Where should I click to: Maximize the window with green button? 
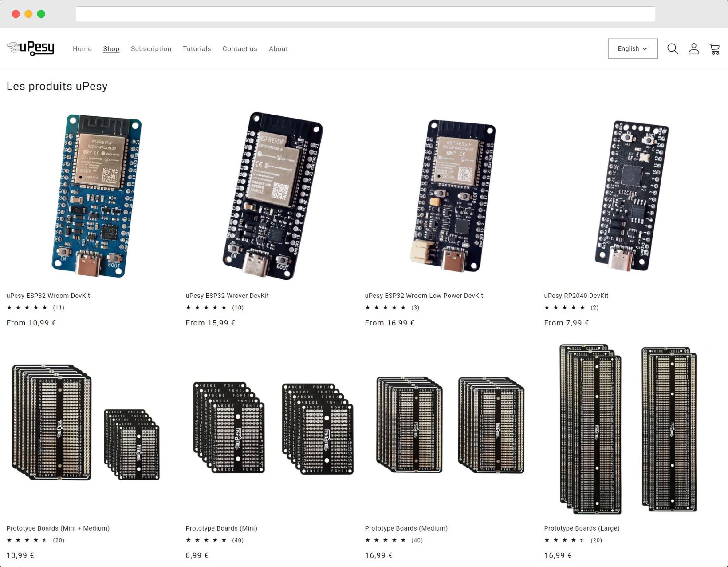point(41,14)
